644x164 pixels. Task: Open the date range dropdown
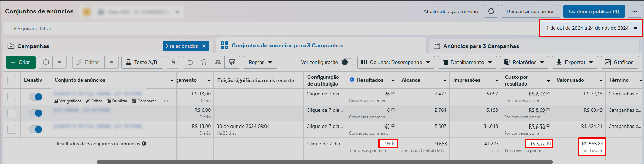point(591,28)
